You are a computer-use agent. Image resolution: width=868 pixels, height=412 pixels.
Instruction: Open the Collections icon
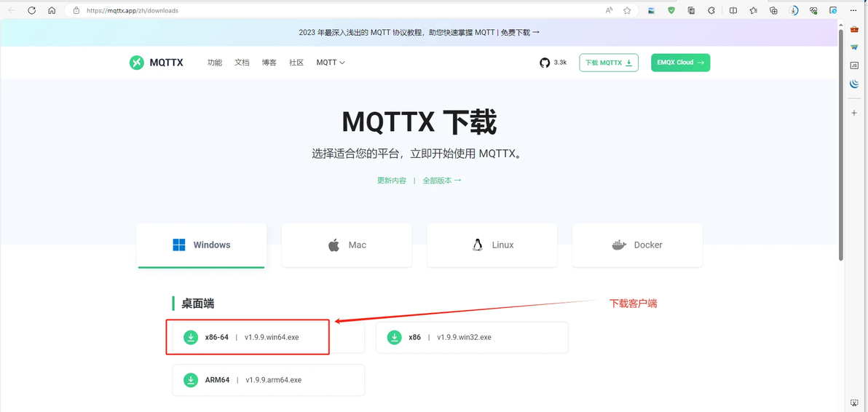(x=774, y=10)
